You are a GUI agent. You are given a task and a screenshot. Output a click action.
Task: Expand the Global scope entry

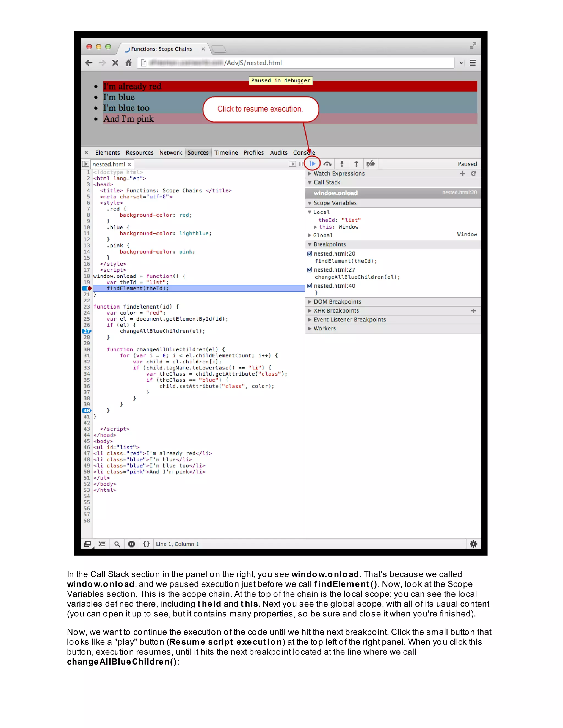[310, 235]
